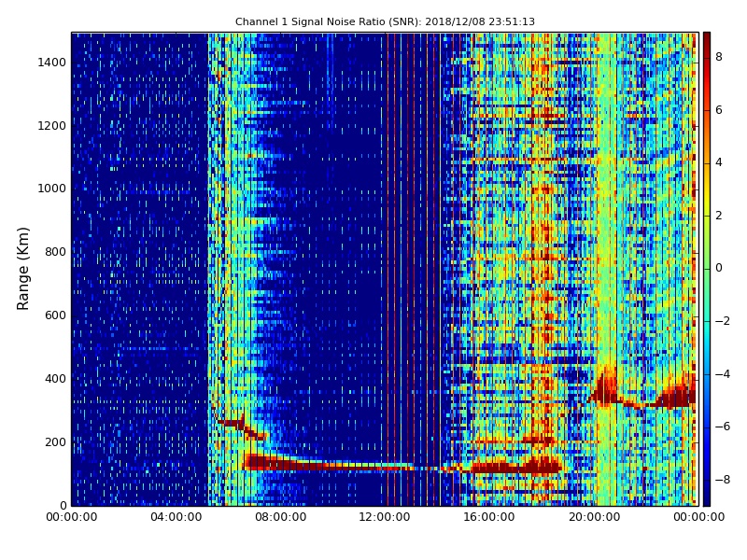Click the colorbar value −6 label
Screen dimensions: 747x560
point(723,427)
